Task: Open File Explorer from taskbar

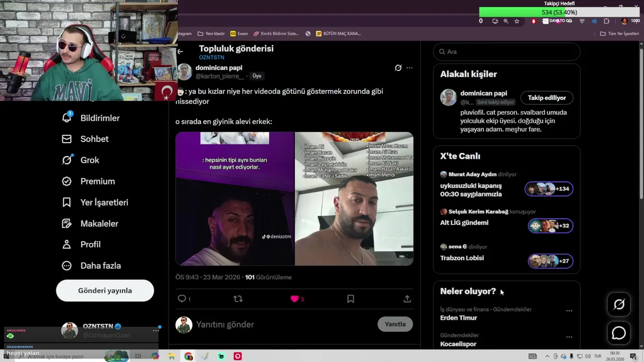Action: click(172, 356)
